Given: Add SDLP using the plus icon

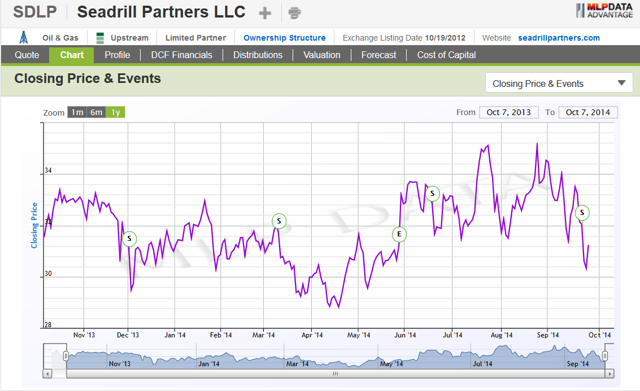Looking at the screenshot, I should point(265,13).
